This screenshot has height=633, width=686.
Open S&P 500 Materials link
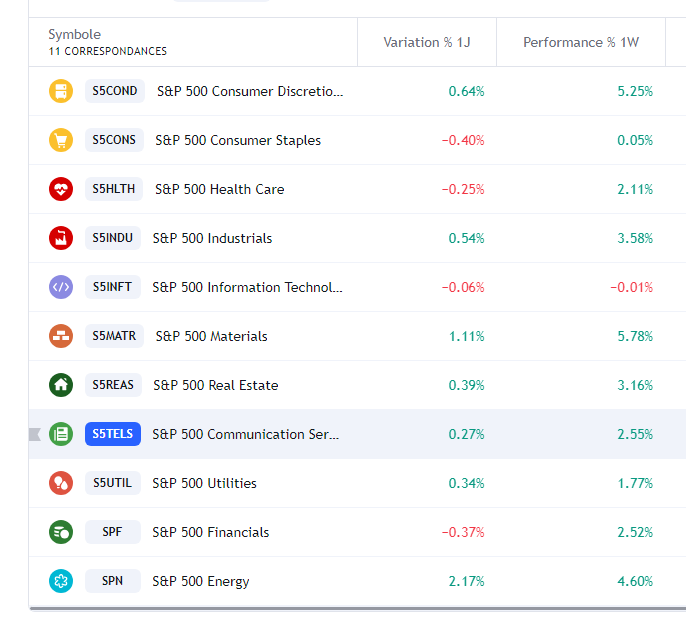coord(211,336)
